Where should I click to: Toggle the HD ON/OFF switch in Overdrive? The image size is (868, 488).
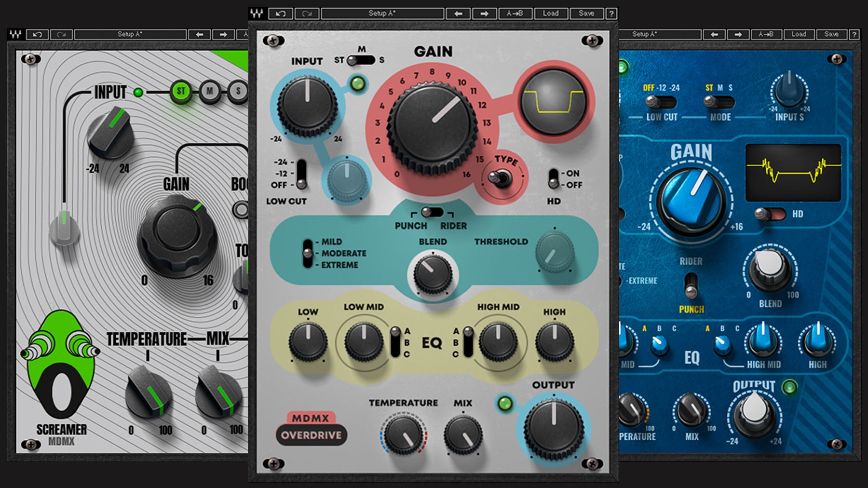click(x=554, y=179)
